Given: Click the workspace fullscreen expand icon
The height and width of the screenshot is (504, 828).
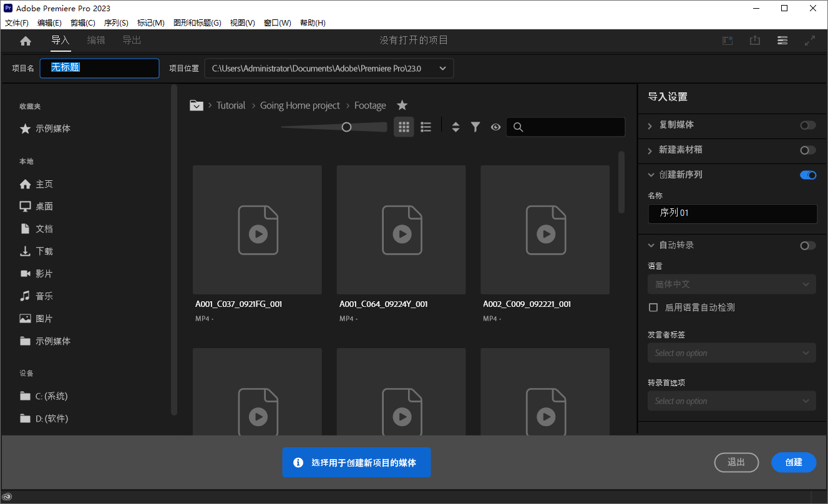Looking at the screenshot, I should click(x=811, y=40).
